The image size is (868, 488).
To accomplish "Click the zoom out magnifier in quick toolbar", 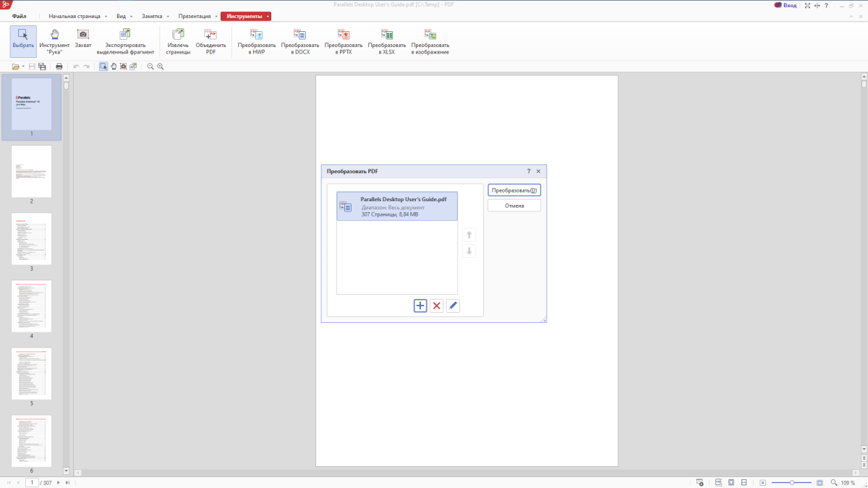I will coord(150,67).
